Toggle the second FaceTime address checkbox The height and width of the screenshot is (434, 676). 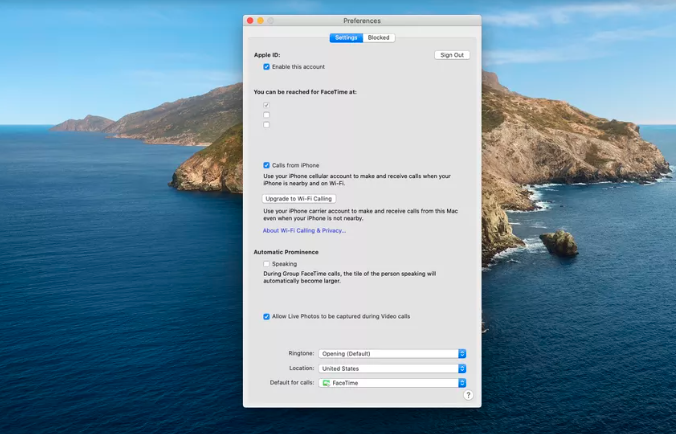[266, 115]
